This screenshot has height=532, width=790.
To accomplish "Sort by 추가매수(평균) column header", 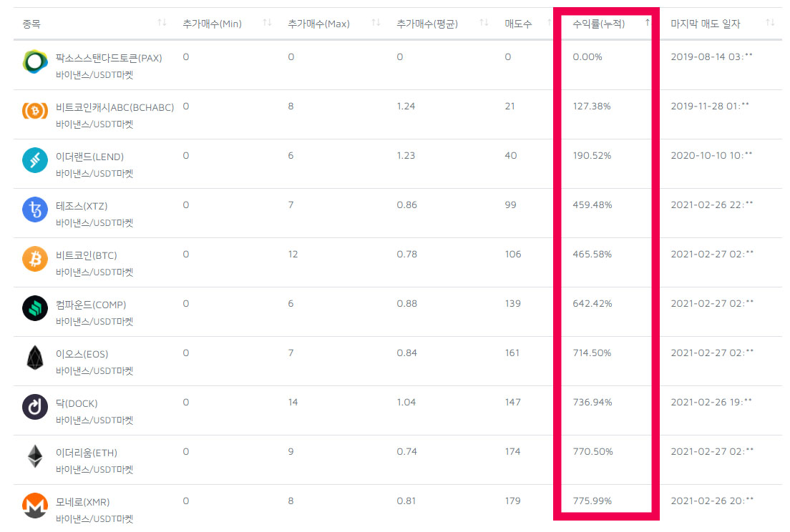I will [427, 24].
